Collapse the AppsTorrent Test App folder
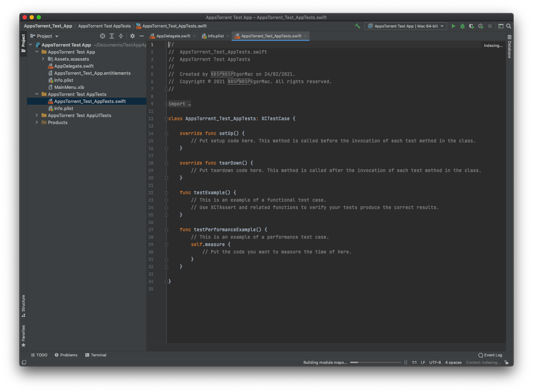This screenshot has height=392, width=533. coord(37,52)
